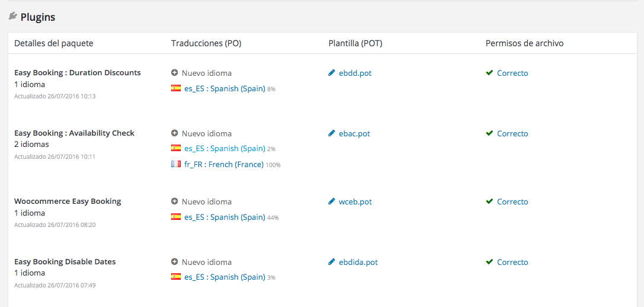Open es_ES Spanish translation at 44%

click(x=225, y=217)
